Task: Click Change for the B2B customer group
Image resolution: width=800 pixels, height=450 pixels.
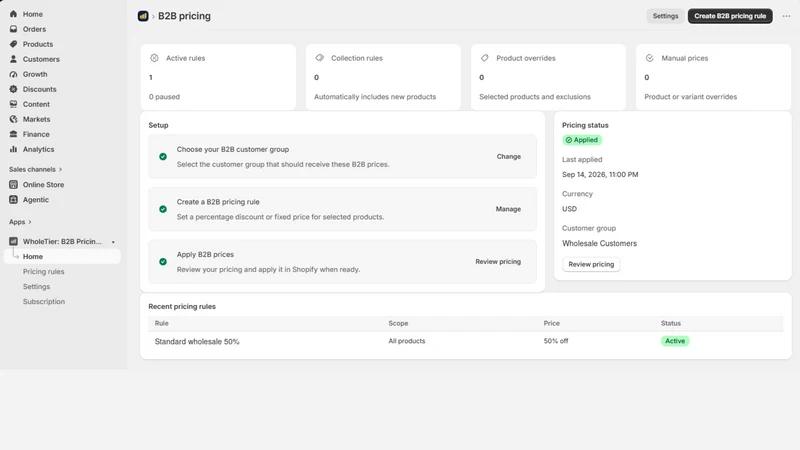Action: coord(509,157)
